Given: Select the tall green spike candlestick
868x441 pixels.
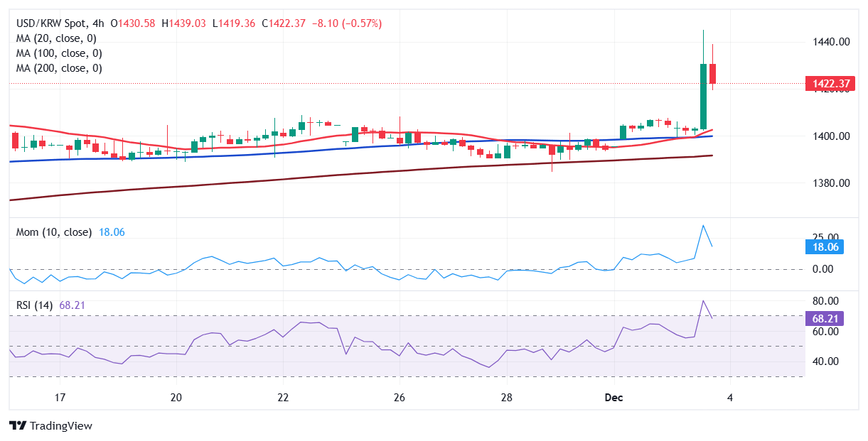Looking at the screenshot, I should (x=703, y=96).
